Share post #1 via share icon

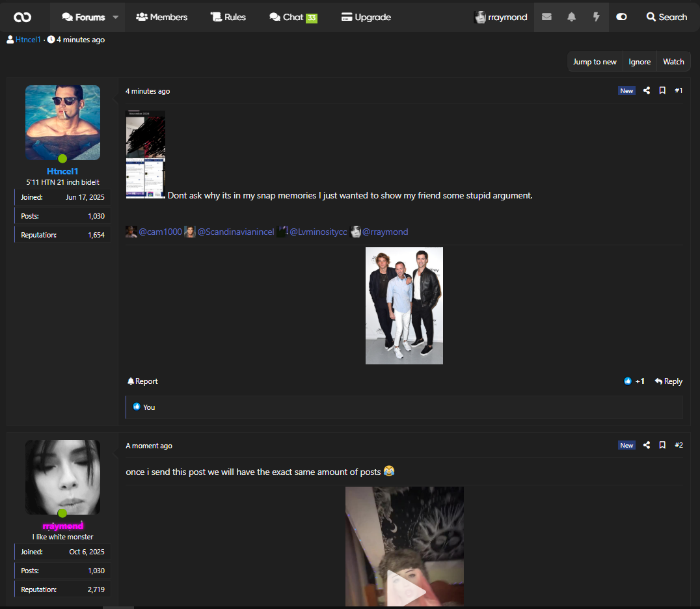point(647,90)
